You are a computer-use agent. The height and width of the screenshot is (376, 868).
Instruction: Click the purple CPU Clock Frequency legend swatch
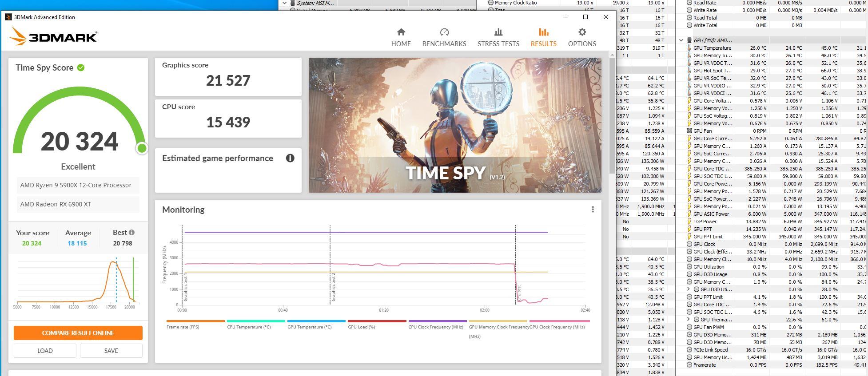pyautogui.click(x=438, y=321)
